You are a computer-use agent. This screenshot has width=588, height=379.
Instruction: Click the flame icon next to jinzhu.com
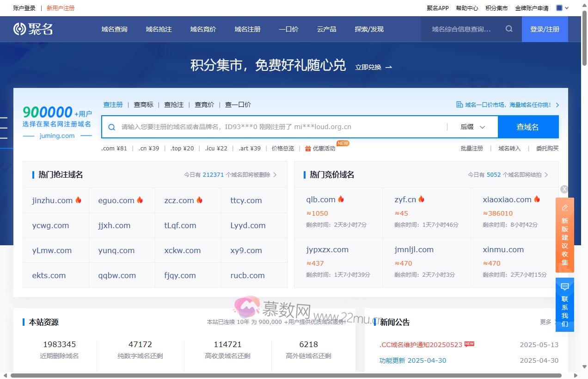[x=78, y=200]
